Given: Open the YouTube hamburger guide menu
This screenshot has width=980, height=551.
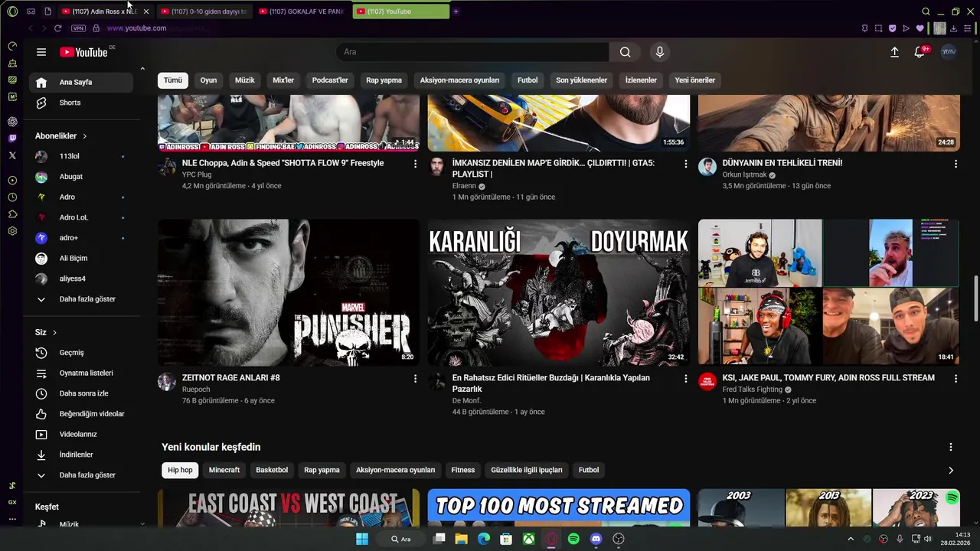Looking at the screenshot, I should [x=41, y=52].
